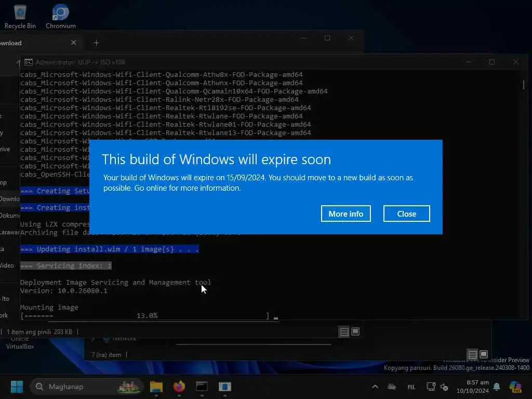Close the Download tab in Explorer
532x399 pixels.
pos(74,43)
